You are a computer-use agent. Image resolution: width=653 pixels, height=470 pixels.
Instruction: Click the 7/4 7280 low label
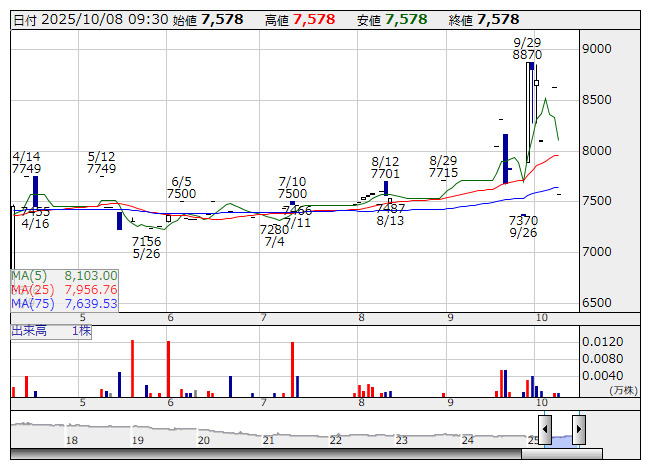(x=274, y=235)
